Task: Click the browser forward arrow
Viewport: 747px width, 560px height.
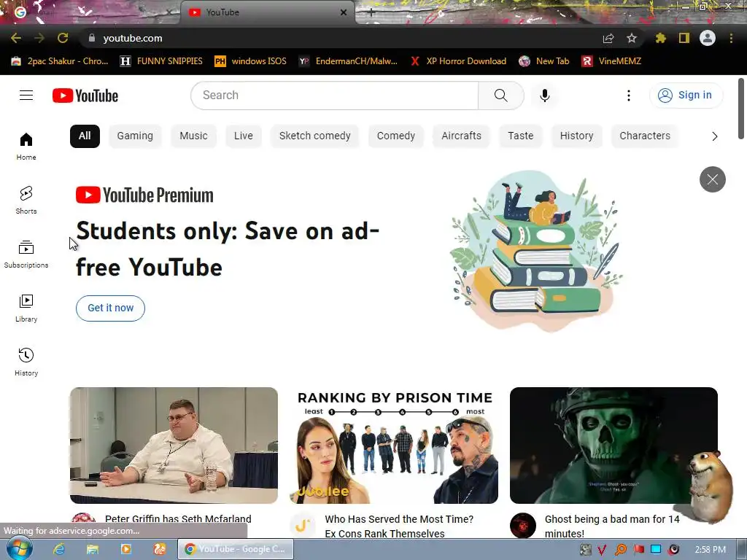Action: (x=39, y=38)
